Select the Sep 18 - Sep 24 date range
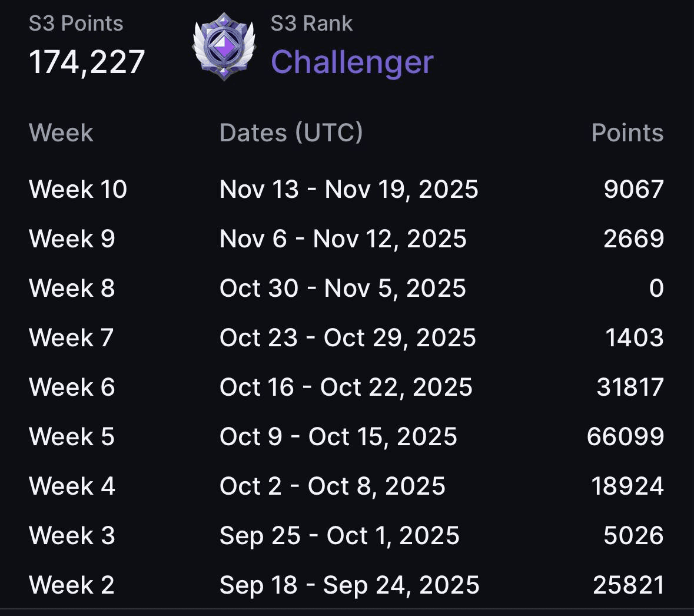694x616 pixels. pos(349,585)
